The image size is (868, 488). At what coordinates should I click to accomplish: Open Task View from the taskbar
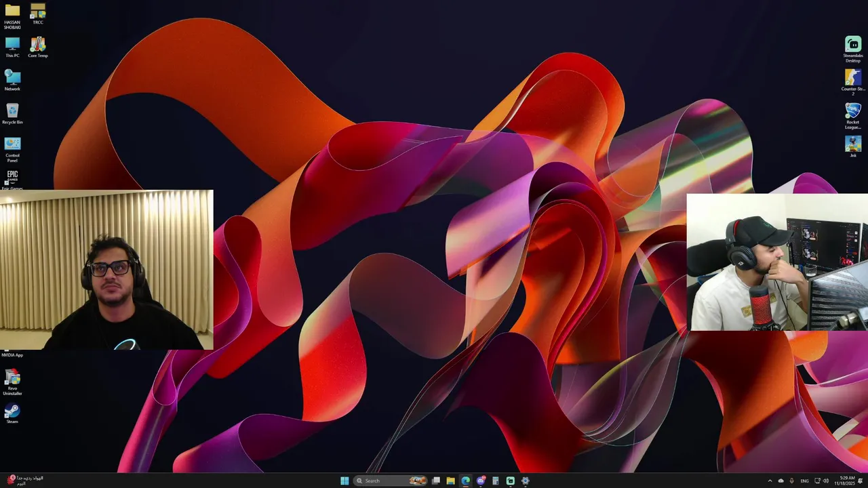[x=436, y=481]
